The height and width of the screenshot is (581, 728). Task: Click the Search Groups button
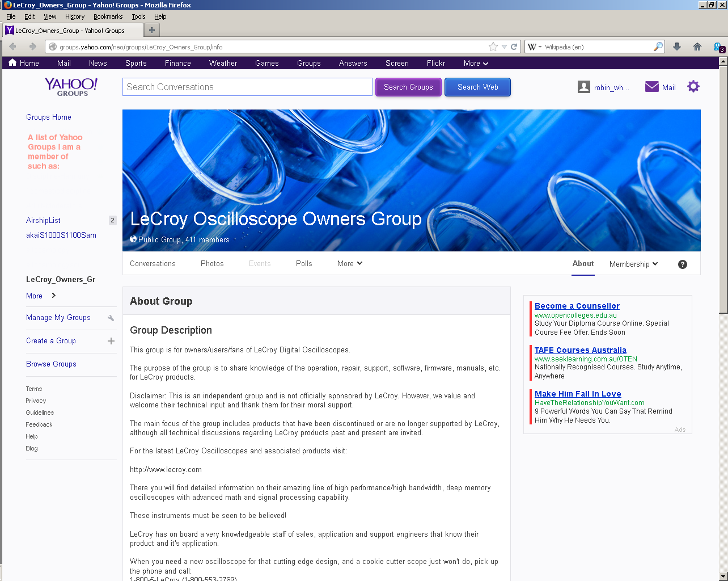click(408, 87)
